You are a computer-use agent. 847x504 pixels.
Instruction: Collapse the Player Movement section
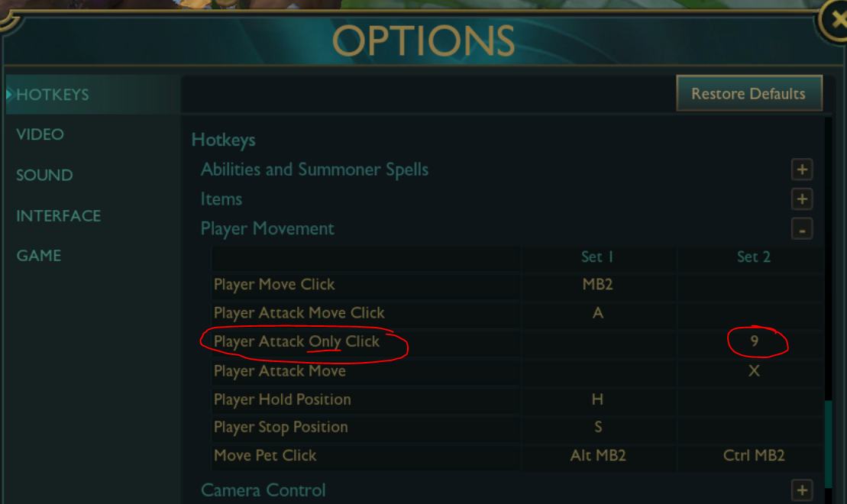pos(802,229)
